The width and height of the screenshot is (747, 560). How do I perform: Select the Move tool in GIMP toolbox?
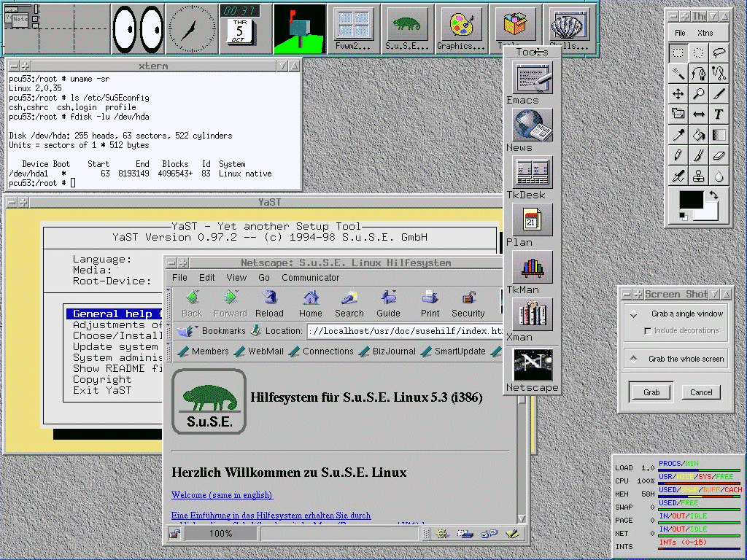point(678,94)
